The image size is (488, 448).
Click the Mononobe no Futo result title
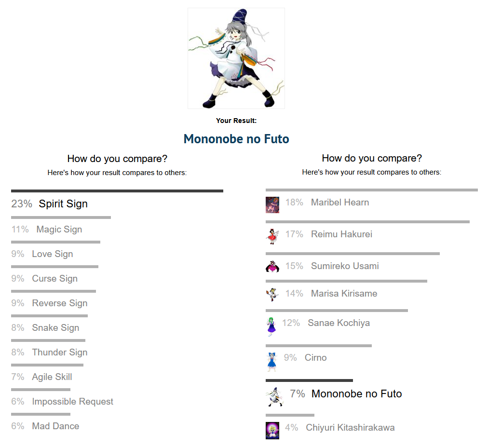[236, 139]
